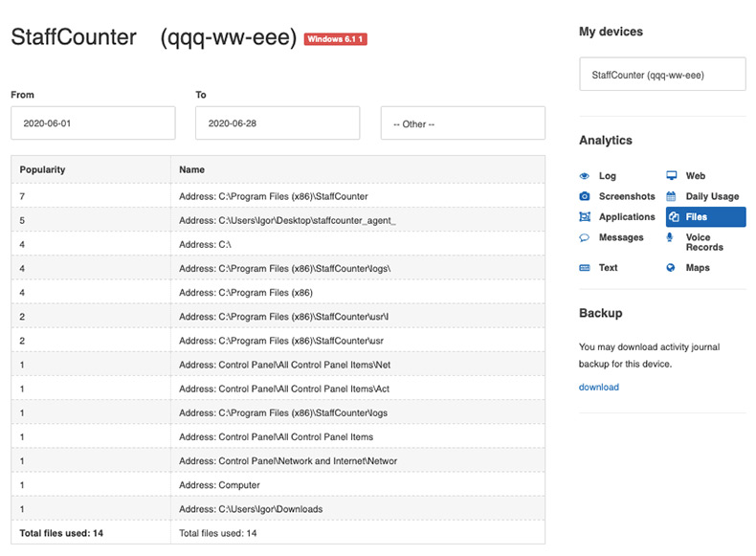The width and height of the screenshot is (756, 556).
Task: Select the 'Address: C:\' row
Action: (x=278, y=244)
